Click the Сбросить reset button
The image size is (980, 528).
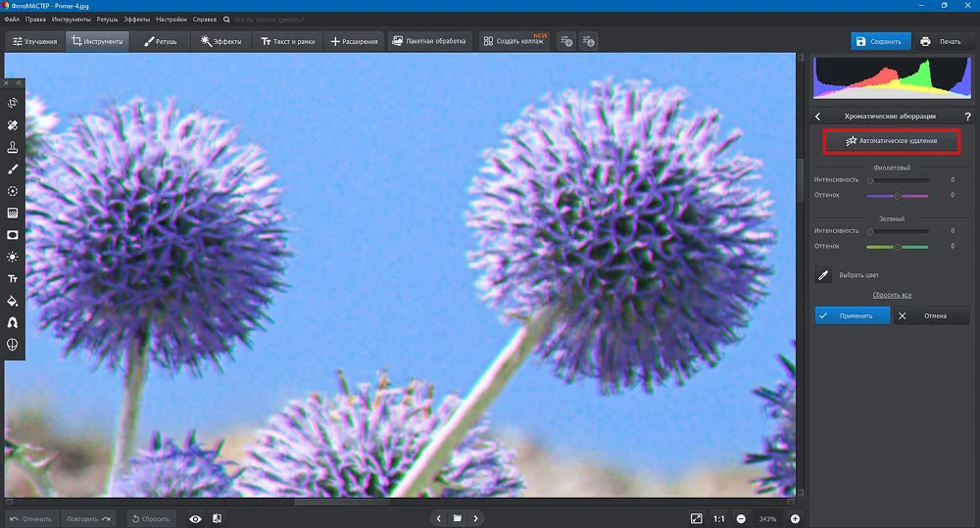tap(151, 518)
